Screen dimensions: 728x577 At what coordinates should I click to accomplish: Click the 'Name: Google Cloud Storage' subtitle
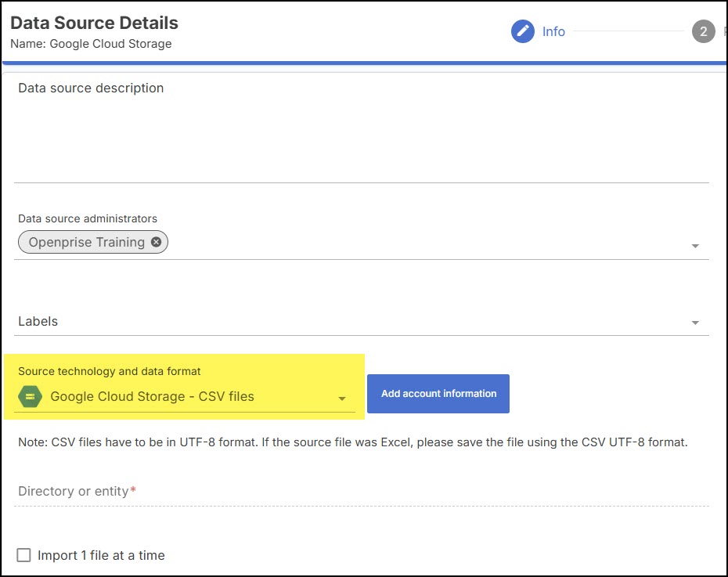coord(91,44)
